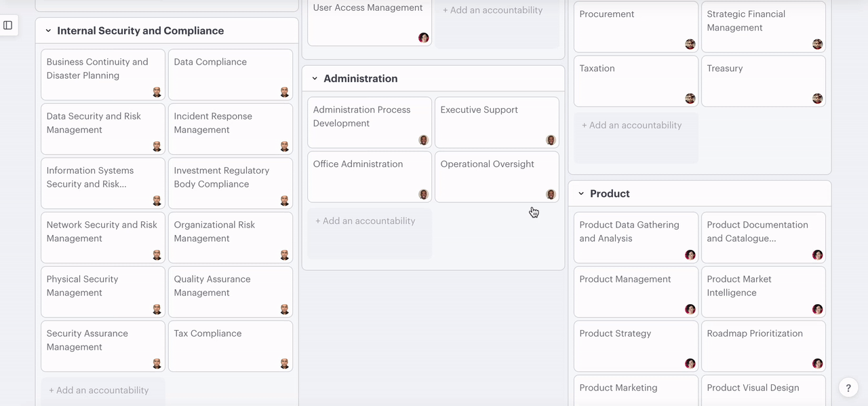Click avatar on User Access Management card
Screen dimensions: 868x406
423,38
